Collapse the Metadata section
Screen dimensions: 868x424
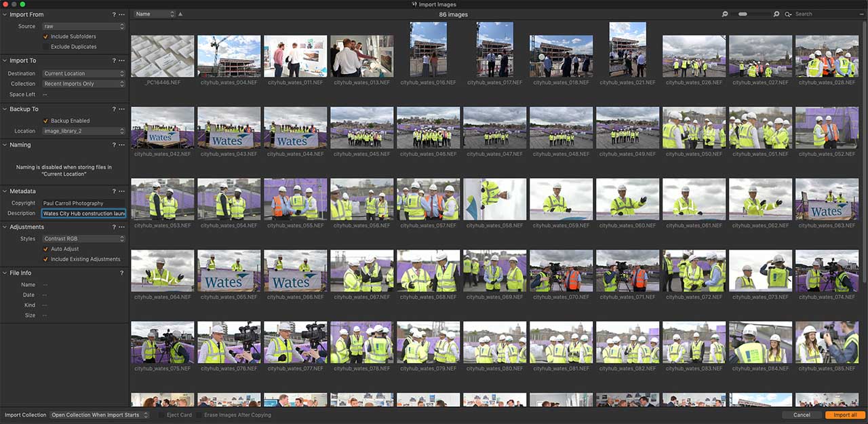tap(5, 191)
